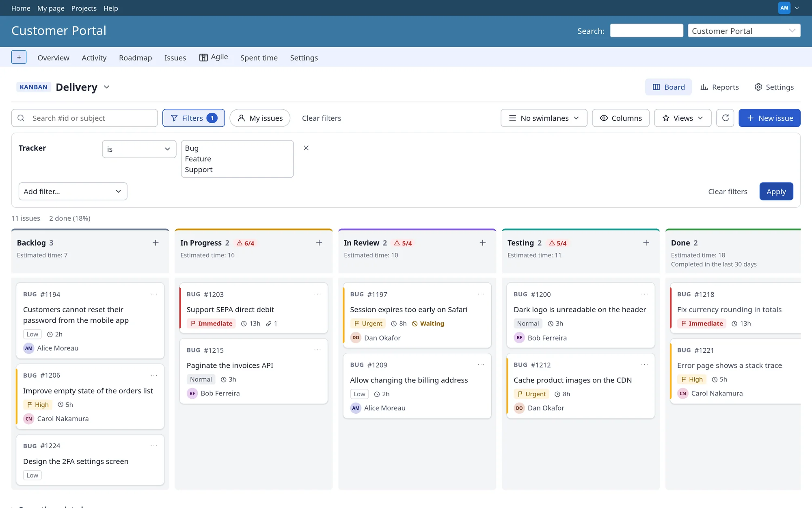Open the more menu on card #1197
This screenshot has width=812, height=508.
coord(481,294)
